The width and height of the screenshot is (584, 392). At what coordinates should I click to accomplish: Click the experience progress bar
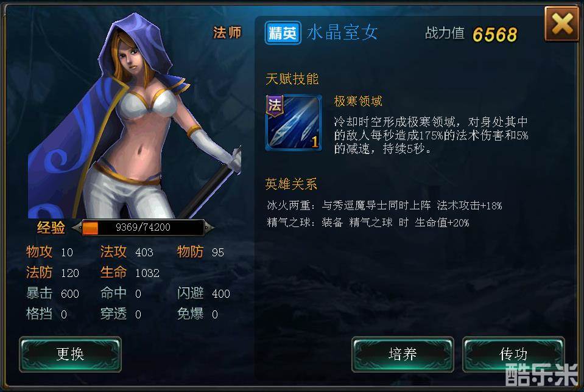coord(143,228)
